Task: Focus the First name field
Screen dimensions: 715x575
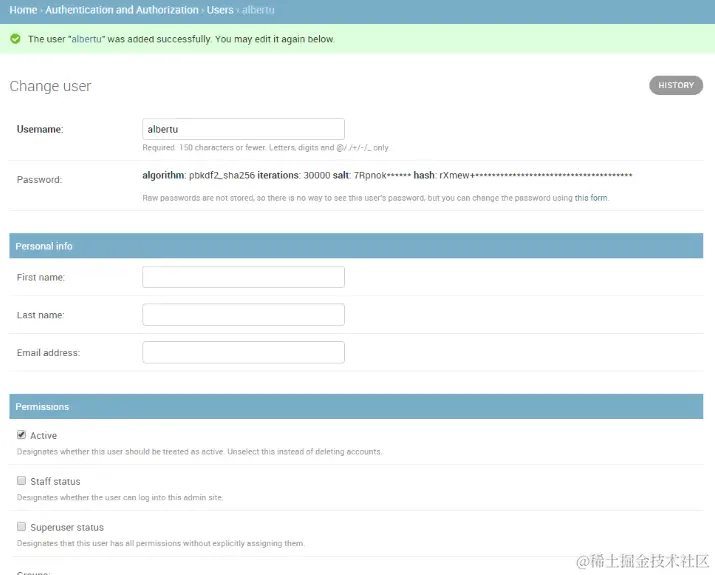Action: click(x=243, y=277)
